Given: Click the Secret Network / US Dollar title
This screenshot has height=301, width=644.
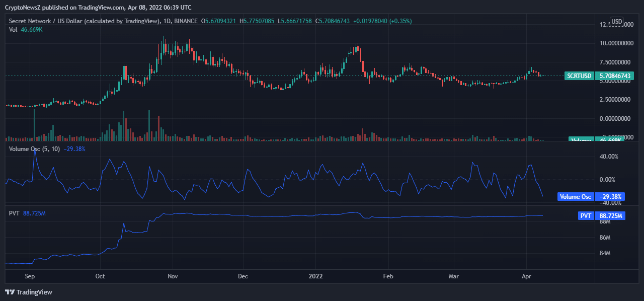Looking at the screenshot, I should click(84, 21).
